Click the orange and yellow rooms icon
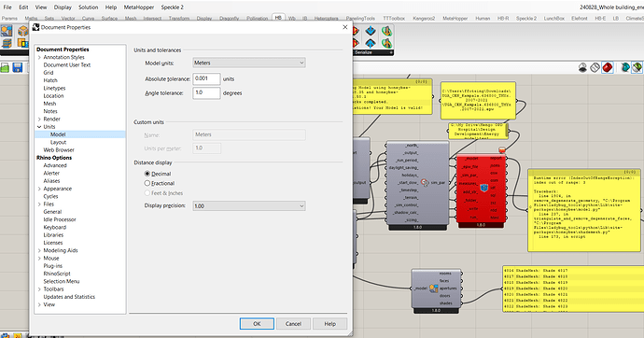Screen dimensions: 644x338 (x=23, y=43)
